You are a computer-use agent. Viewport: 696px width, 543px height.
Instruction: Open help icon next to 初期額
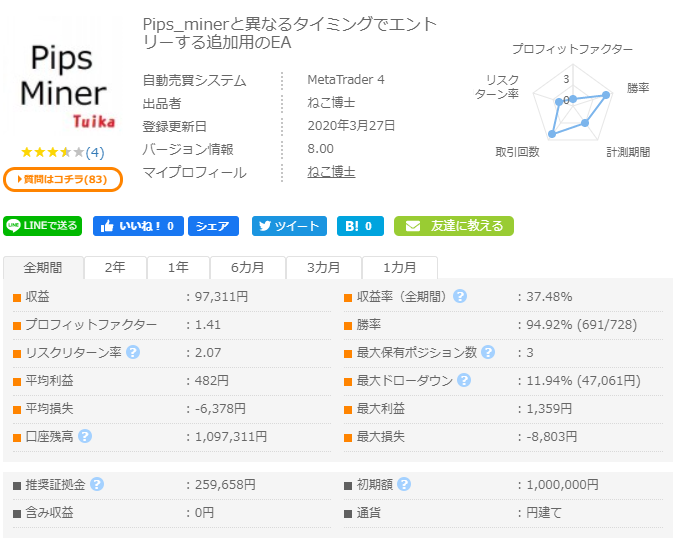404,484
